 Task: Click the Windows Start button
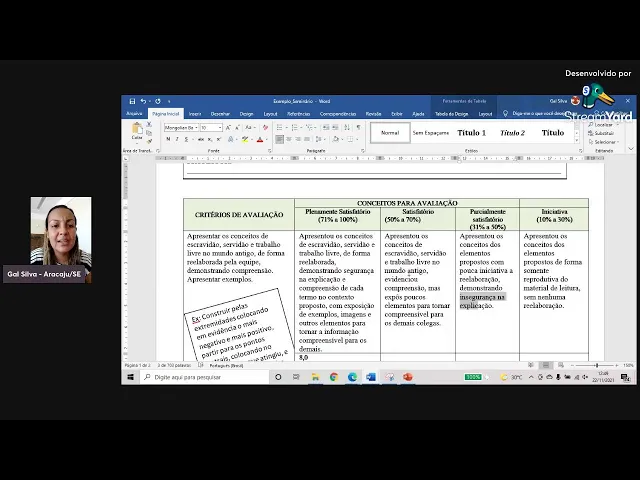(131, 377)
